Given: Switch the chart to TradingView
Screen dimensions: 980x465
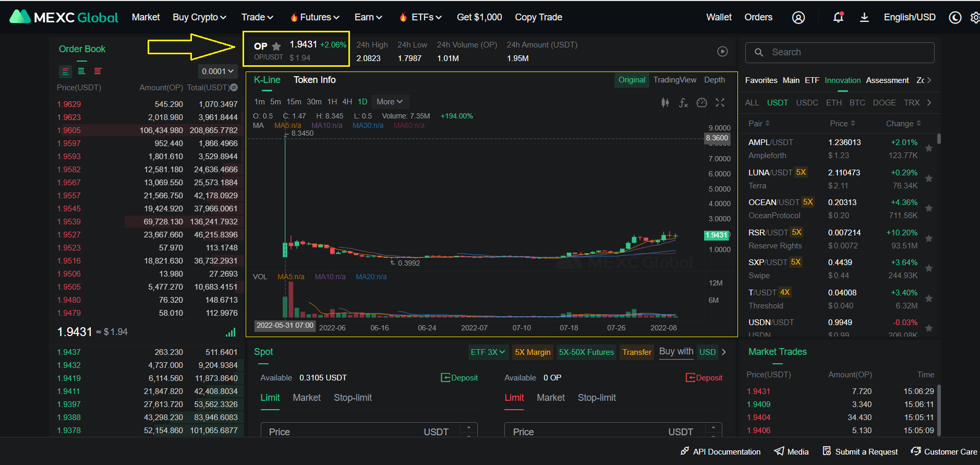Looking at the screenshot, I should [x=674, y=80].
